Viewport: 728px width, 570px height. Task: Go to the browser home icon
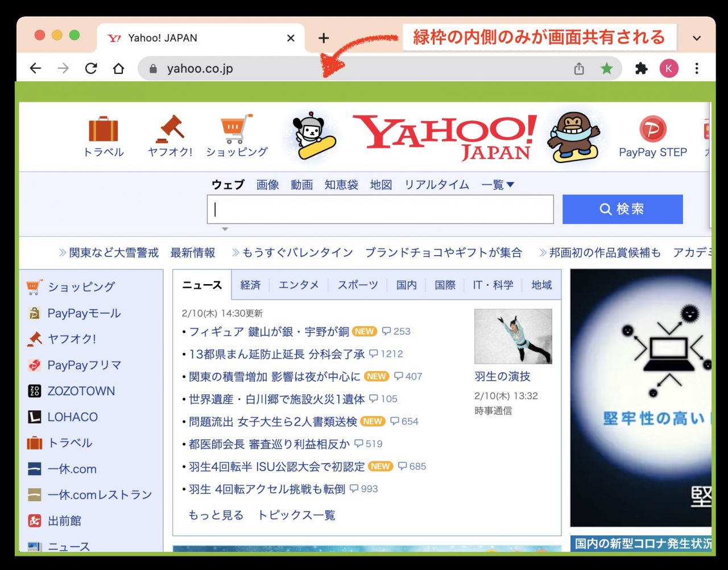(118, 69)
